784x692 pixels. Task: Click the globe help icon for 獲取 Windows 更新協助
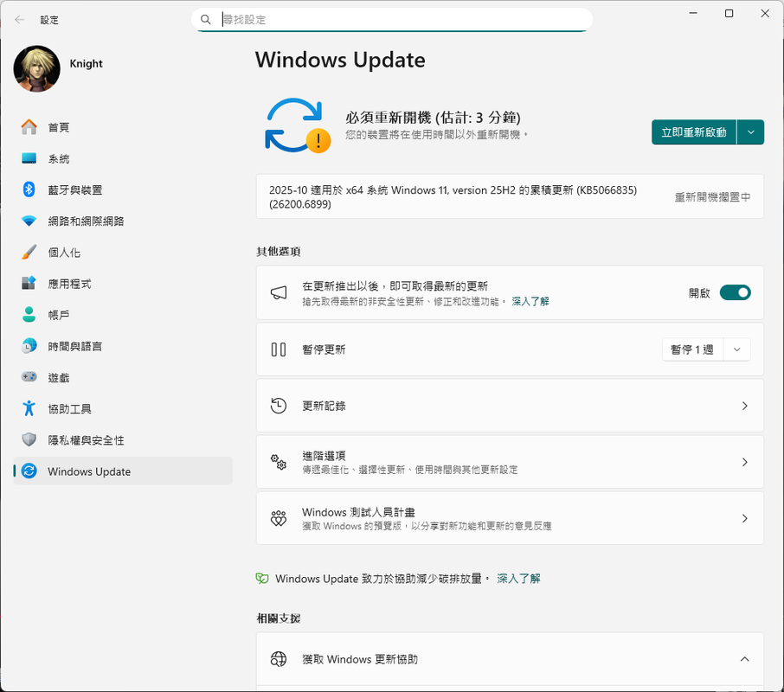279,659
